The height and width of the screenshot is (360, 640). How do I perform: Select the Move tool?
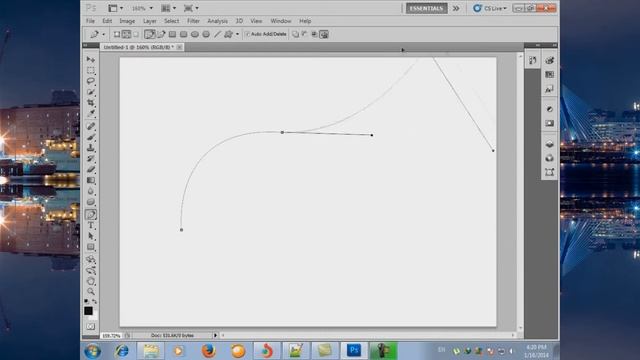click(91, 60)
